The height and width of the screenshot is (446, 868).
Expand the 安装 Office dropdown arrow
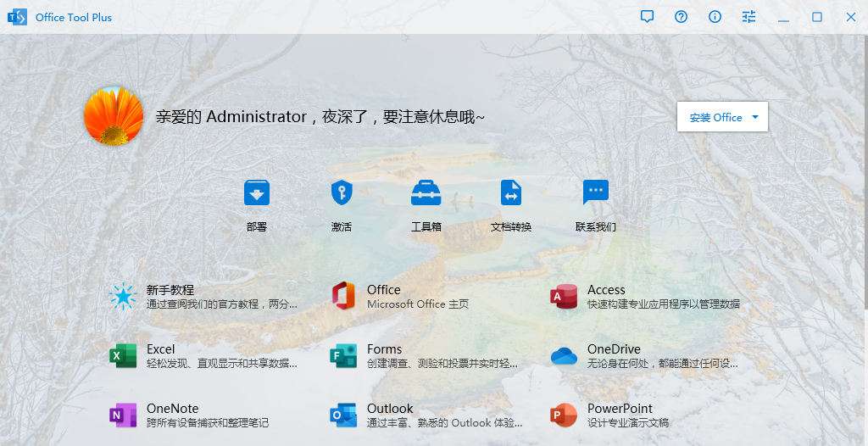755,117
